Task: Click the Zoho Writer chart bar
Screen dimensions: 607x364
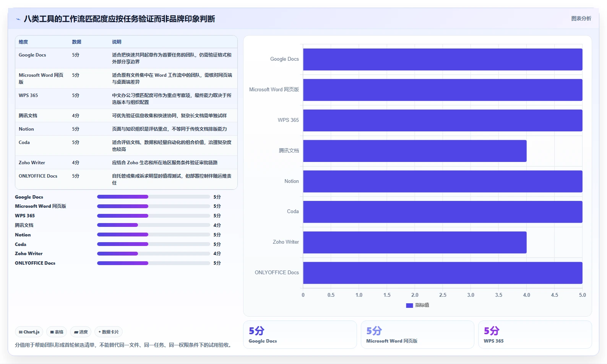Action: (415, 242)
